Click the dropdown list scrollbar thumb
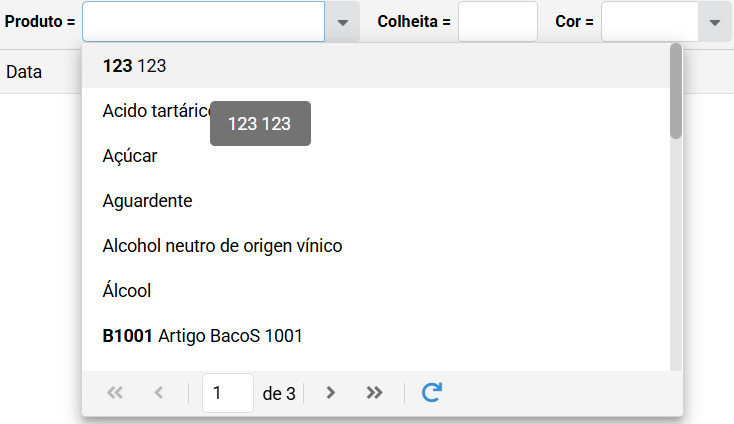Viewport: 734px width, 424px height. tap(675, 91)
